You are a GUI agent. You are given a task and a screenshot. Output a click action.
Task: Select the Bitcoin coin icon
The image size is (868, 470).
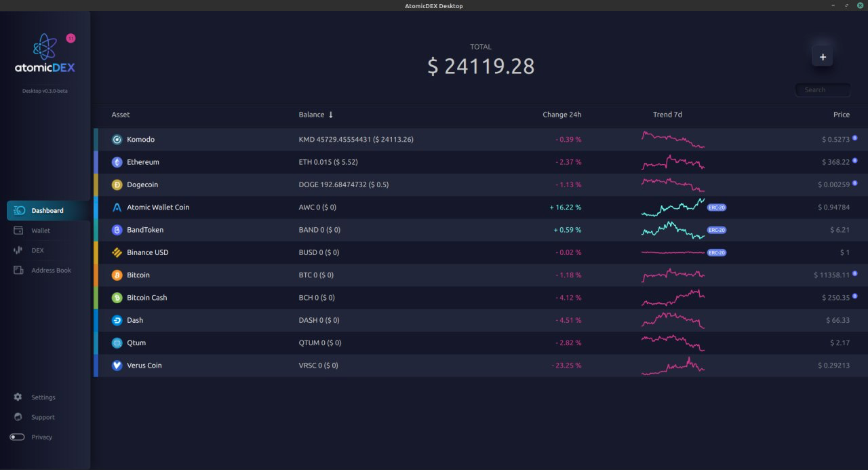(116, 275)
